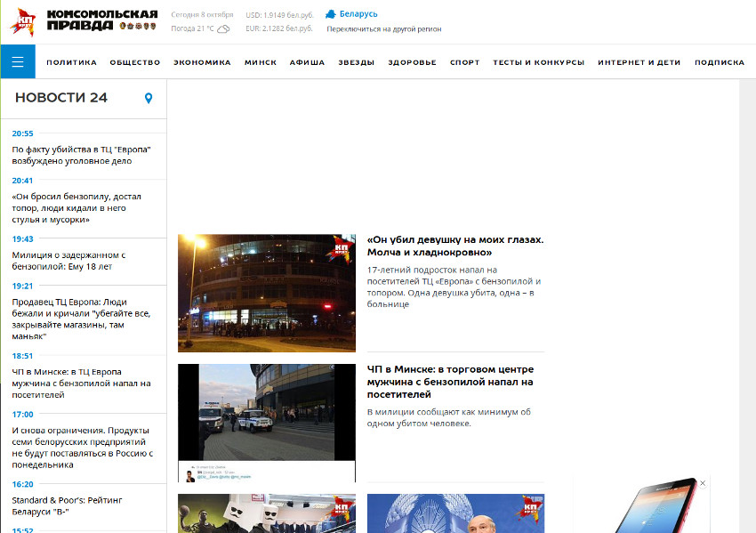Click the KP badge on the building photo
This screenshot has width=756, height=533.
(x=342, y=247)
